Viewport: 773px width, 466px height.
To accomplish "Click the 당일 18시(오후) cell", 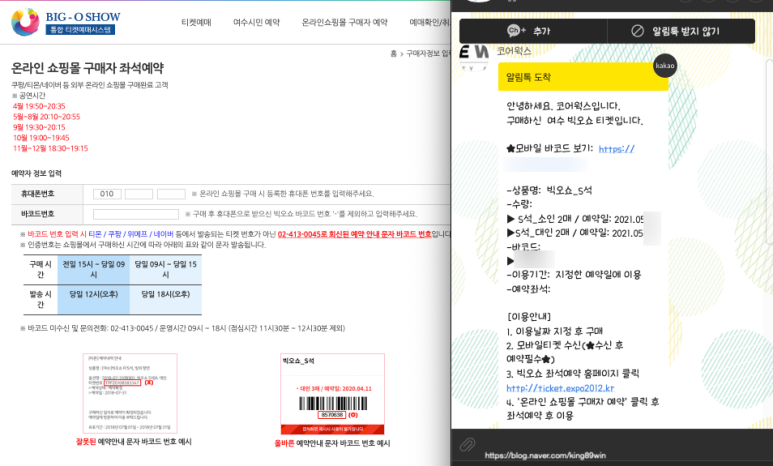I will [x=166, y=299].
